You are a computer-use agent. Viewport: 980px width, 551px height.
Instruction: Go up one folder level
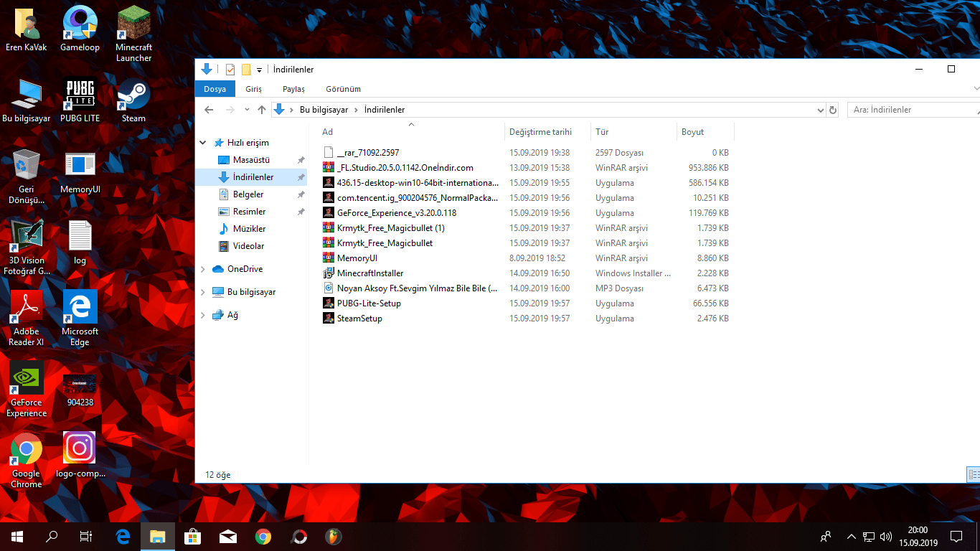click(262, 110)
